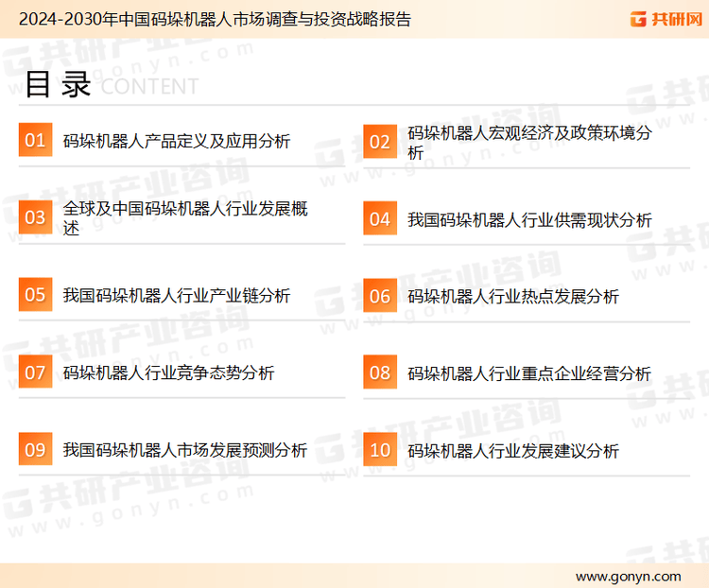Select chapter 码垛机器人行业热点发展分析
709x588 pixels.
(x=513, y=297)
